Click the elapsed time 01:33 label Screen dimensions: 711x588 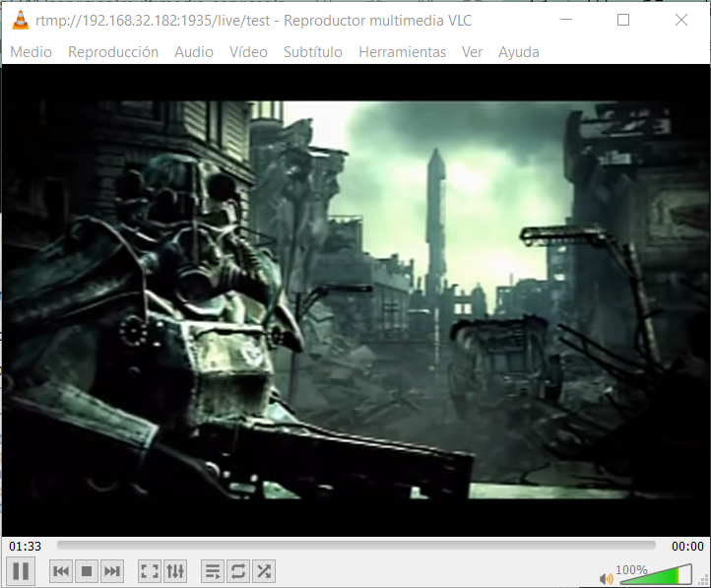pos(26,546)
